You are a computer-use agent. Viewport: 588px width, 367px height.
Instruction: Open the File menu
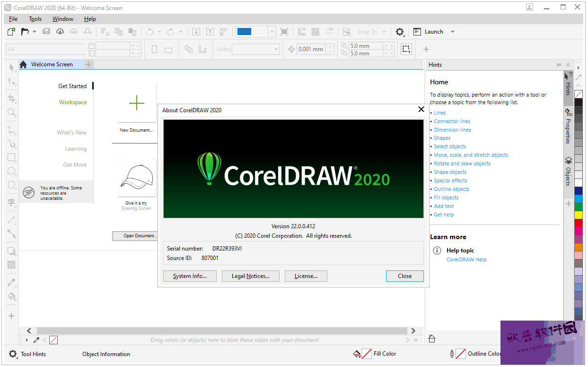point(13,19)
